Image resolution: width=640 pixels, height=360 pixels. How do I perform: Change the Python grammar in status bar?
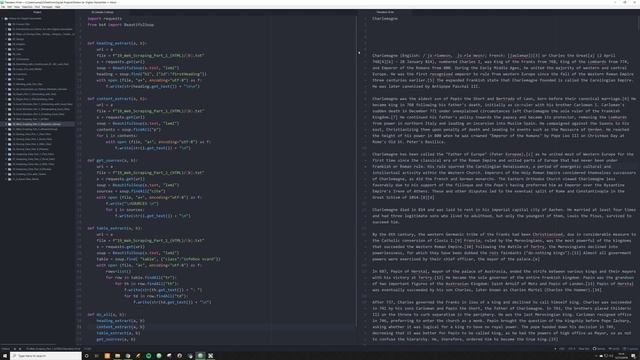tap(584, 349)
